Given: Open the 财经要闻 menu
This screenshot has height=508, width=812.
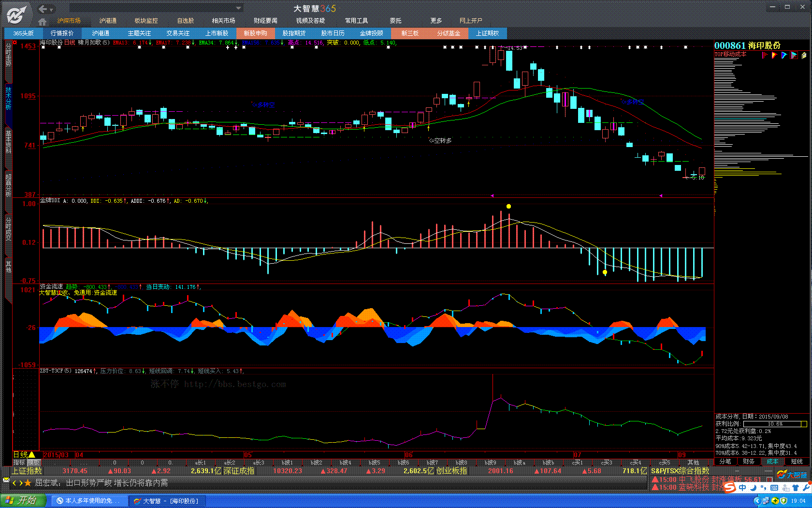Looking at the screenshot, I should pos(265,21).
